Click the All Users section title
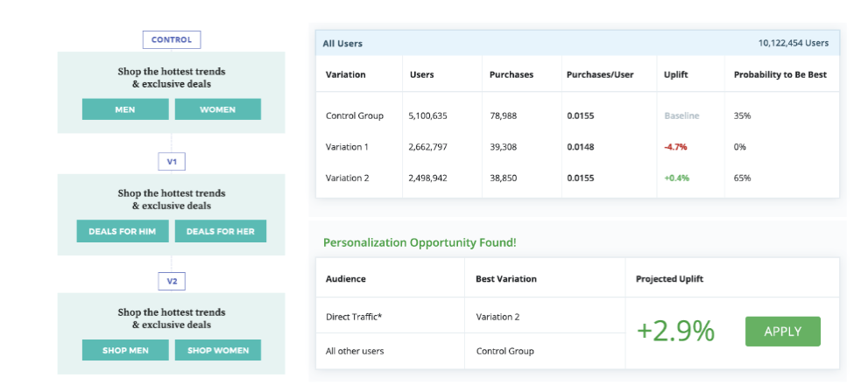868x392 pixels. tap(342, 43)
